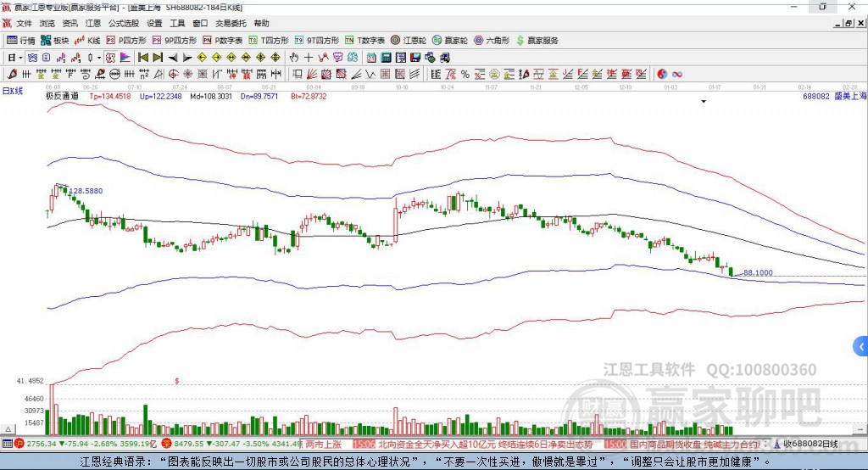Click the 日K线 period label
This screenshot has height=470, width=868.
(13, 91)
